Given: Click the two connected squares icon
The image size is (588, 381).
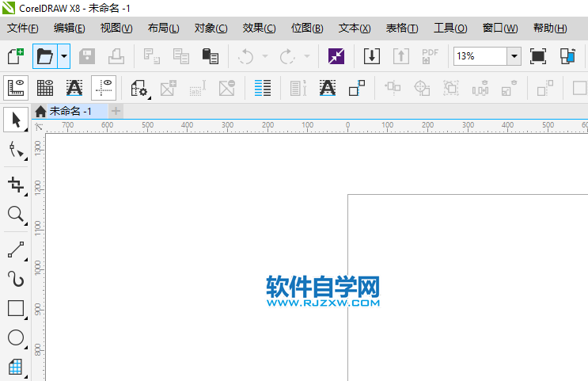Looking at the screenshot, I should click(x=357, y=88).
